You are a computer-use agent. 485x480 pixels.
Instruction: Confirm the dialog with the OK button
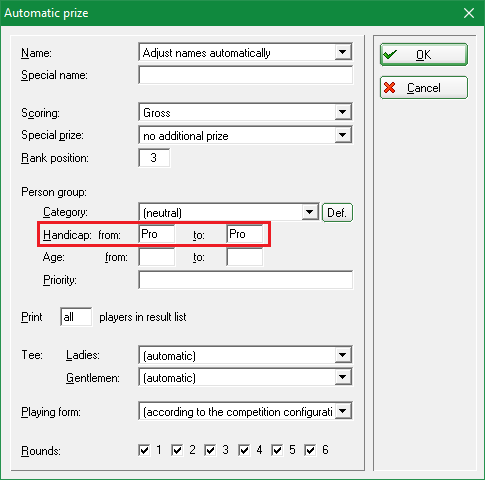424,54
